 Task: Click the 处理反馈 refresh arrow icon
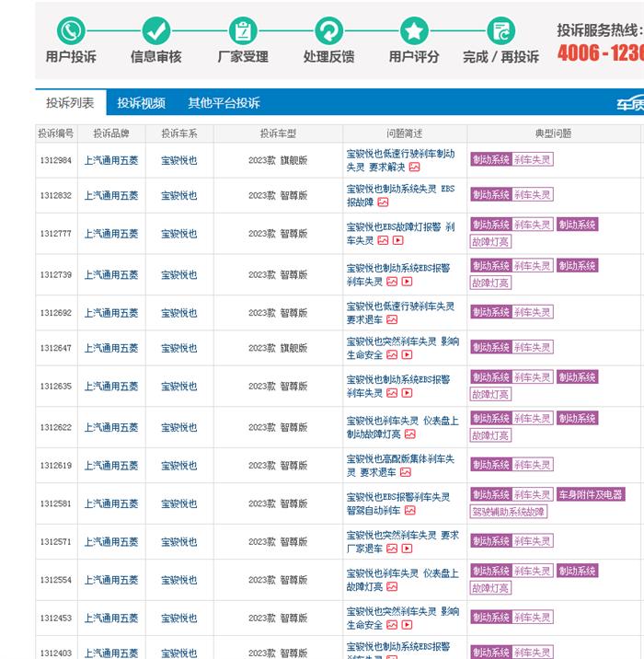329,30
